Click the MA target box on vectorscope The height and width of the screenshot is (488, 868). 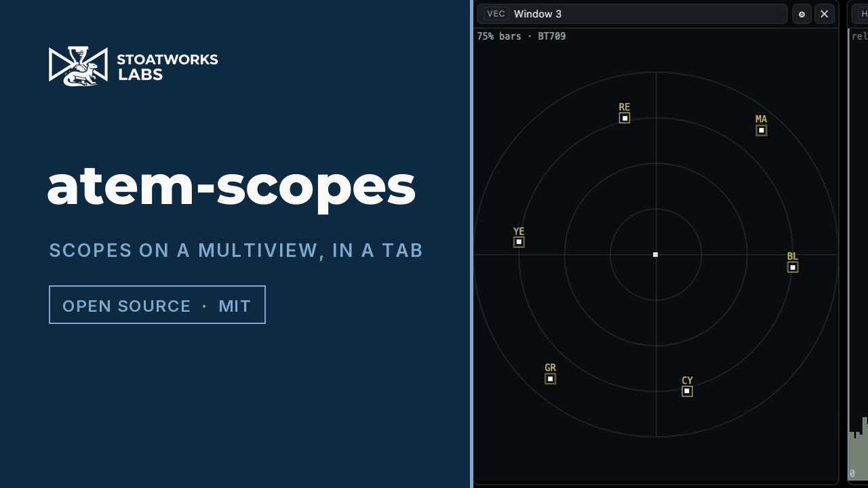762,130
